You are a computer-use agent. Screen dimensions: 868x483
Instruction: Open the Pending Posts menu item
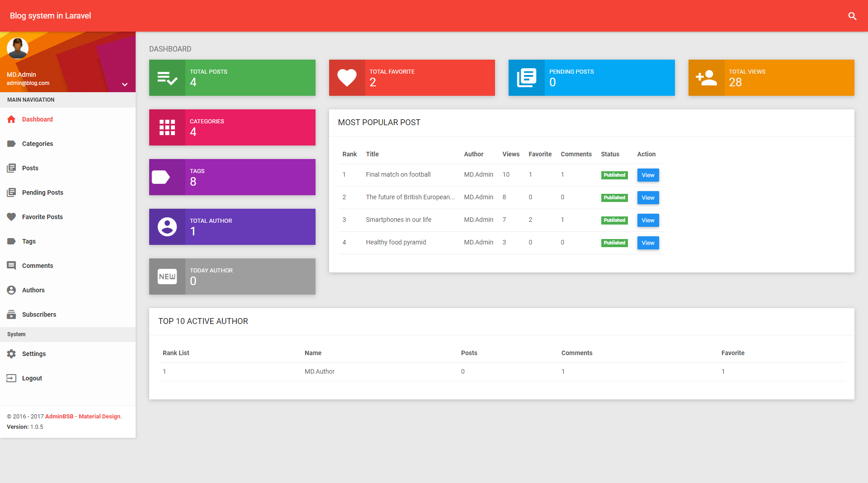(68, 192)
